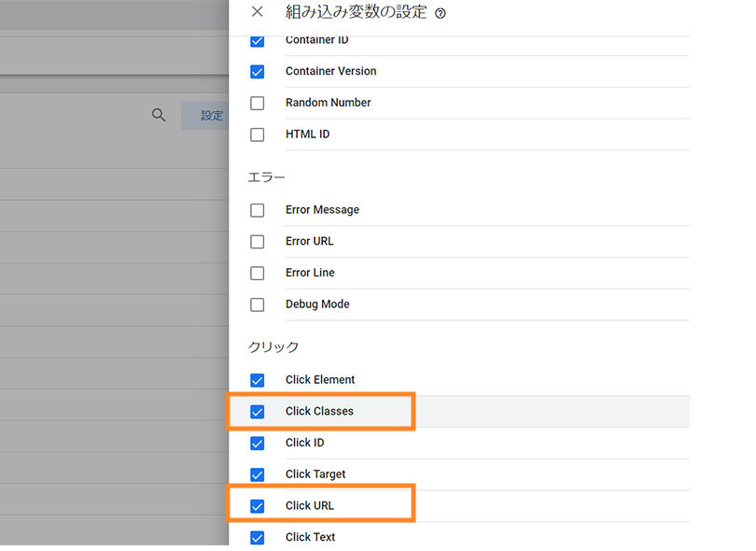756x551 pixels.
Task: Close the built-in variables settings panel
Action: click(x=258, y=12)
